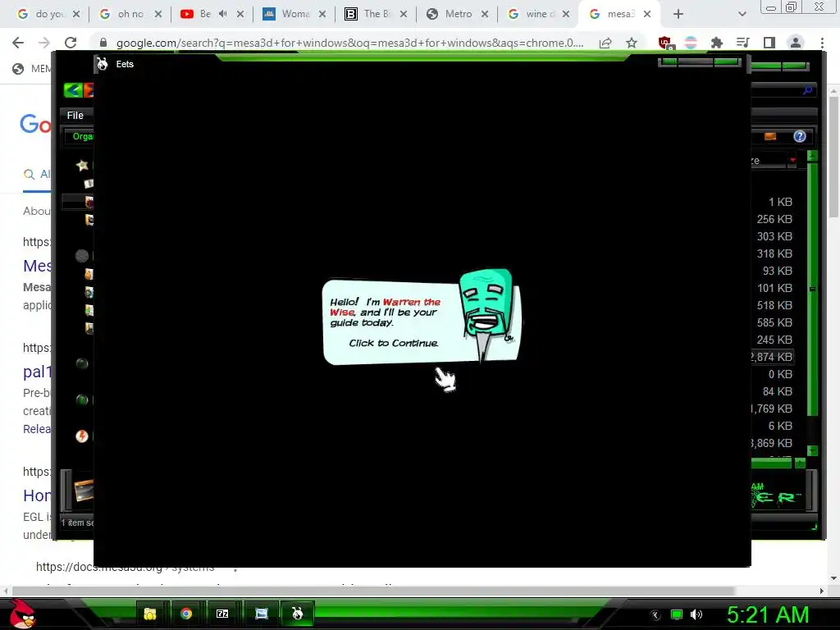Open Google logo in search page
Viewport: 840px width, 630px height.
(35, 124)
